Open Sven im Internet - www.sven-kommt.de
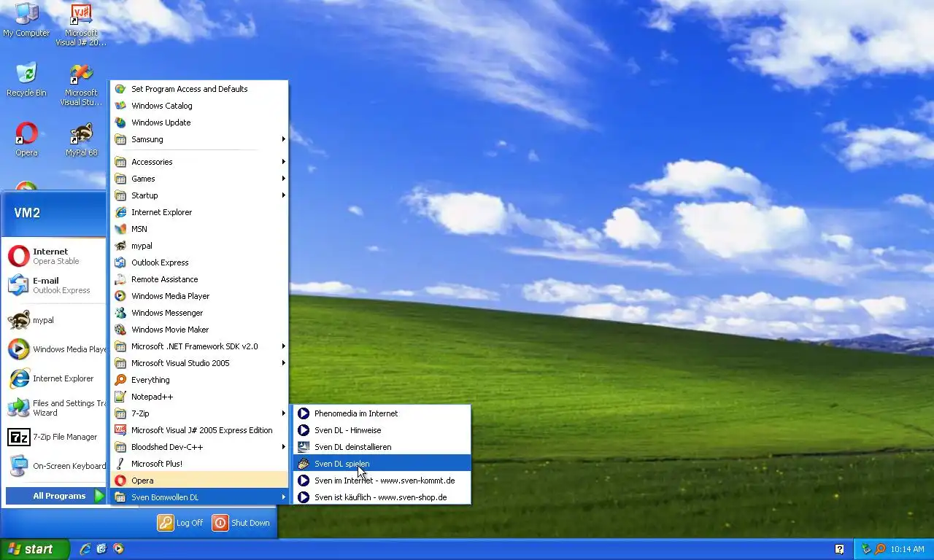 pyautogui.click(x=382, y=481)
